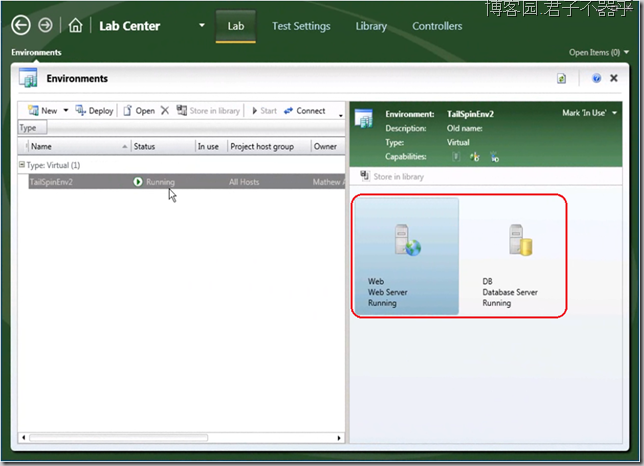This screenshot has height=466, width=644.
Task: Open the Test Settings tab
Action: 301,26
